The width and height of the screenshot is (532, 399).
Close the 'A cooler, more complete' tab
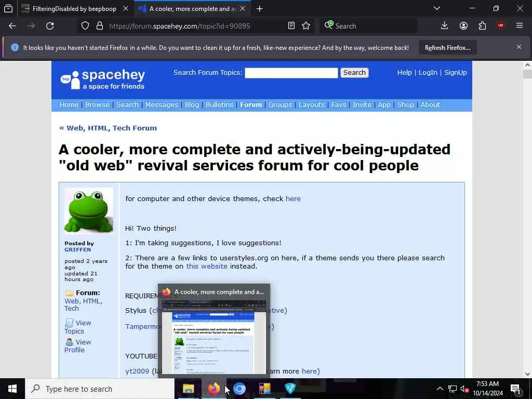[243, 8]
